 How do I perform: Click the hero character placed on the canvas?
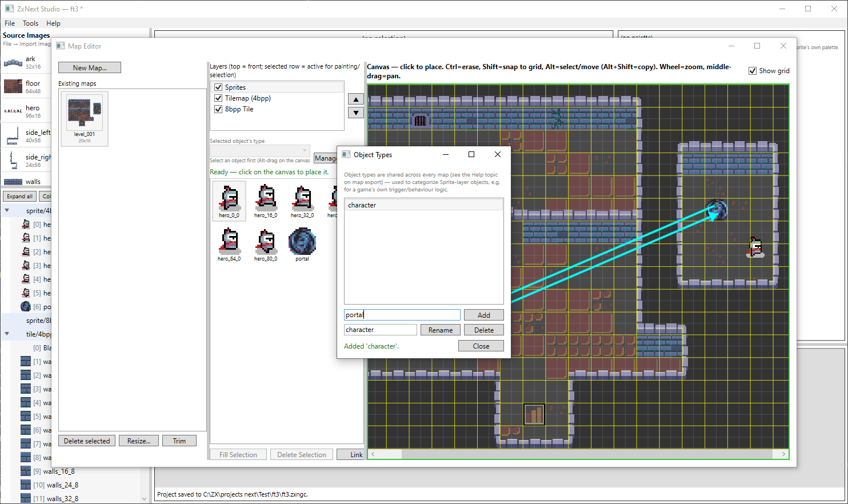click(755, 247)
